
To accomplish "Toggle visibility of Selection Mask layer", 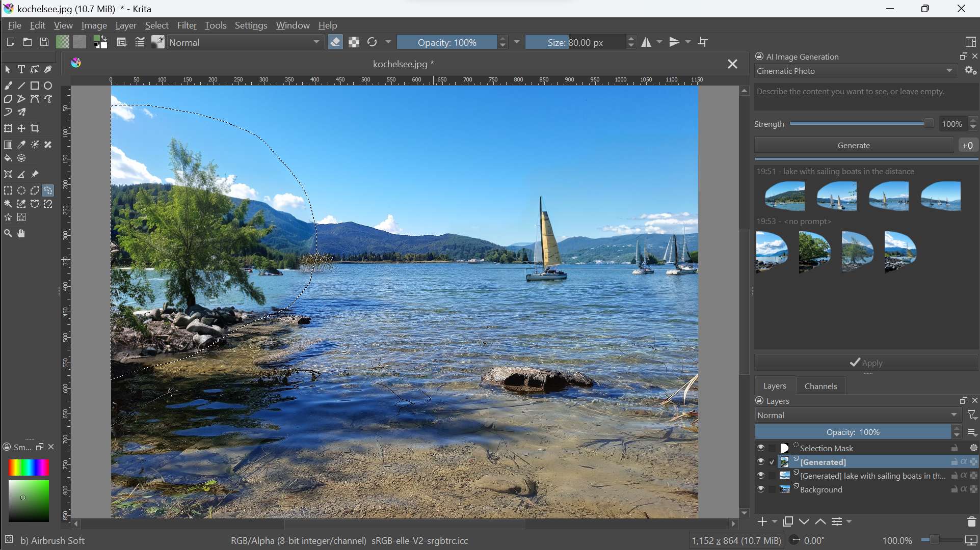I will pyautogui.click(x=761, y=448).
